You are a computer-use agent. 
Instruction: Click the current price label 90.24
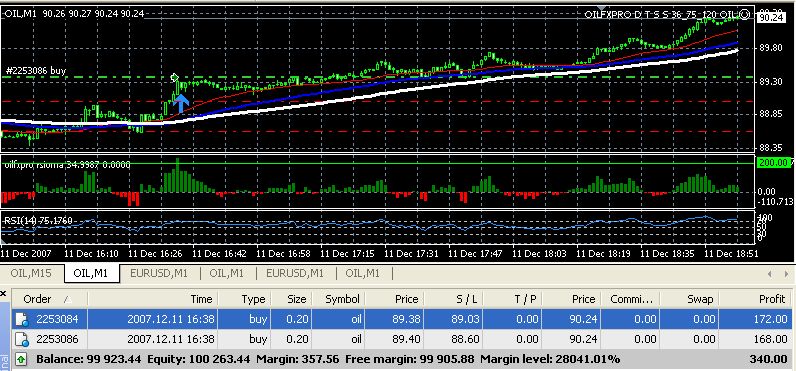771,17
